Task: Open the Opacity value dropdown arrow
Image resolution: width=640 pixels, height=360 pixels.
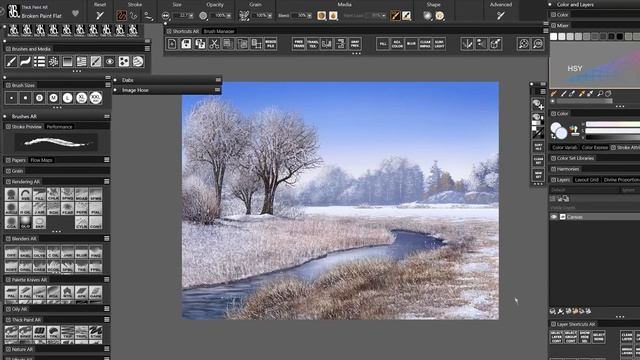Action: [229, 16]
